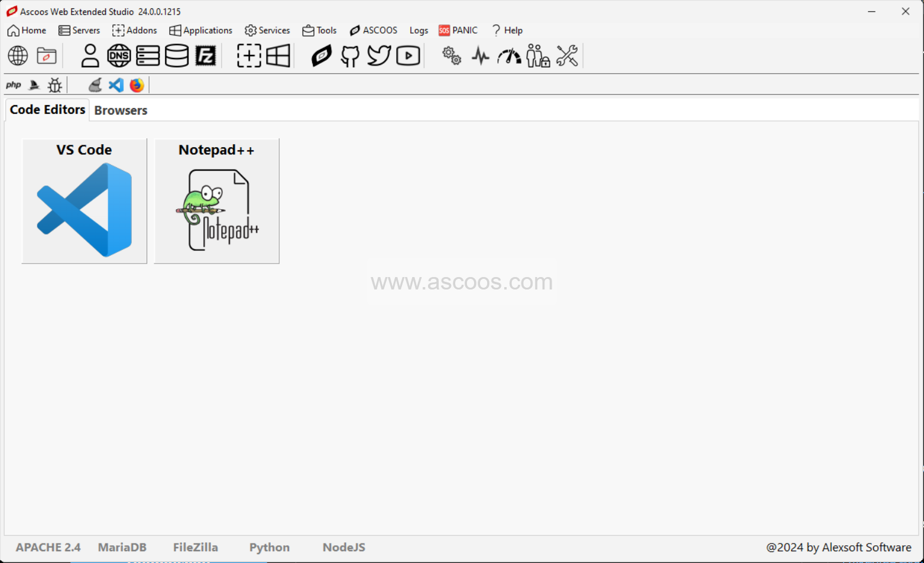Open the database cylinder icon
Viewport: 924px width, 563px height.
pos(177,56)
